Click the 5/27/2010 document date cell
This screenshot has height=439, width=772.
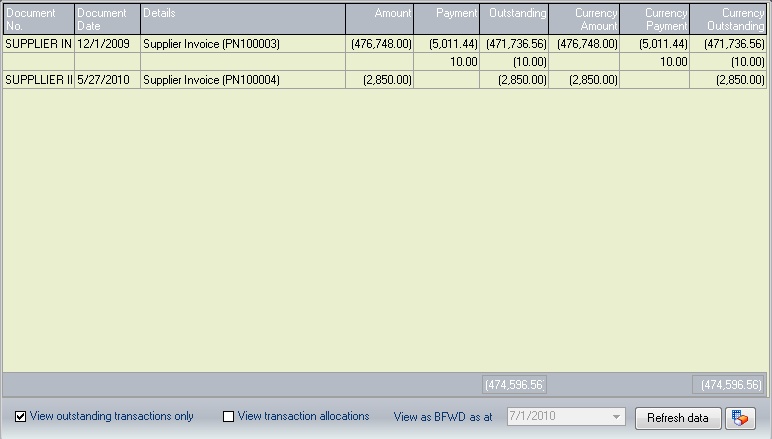click(x=107, y=79)
